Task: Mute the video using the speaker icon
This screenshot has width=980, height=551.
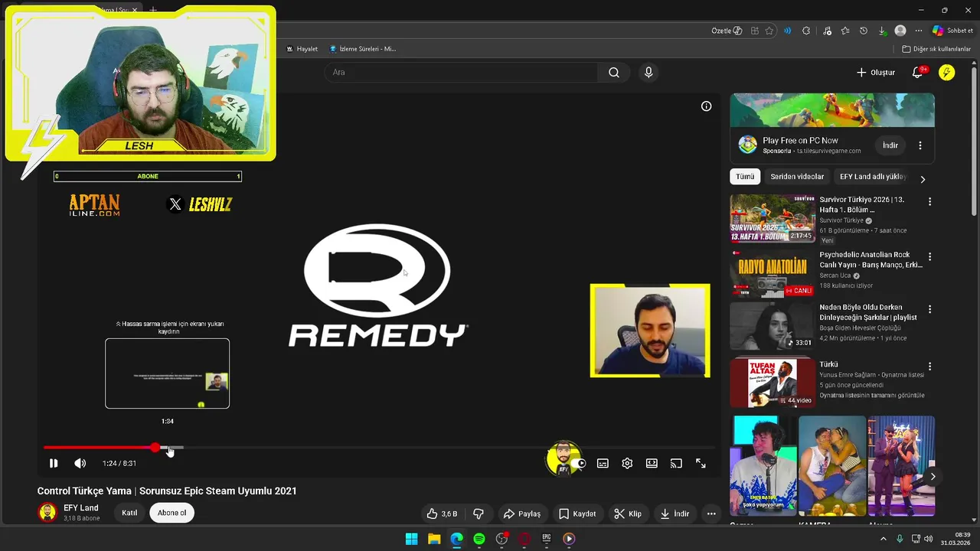Action: (x=80, y=463)
